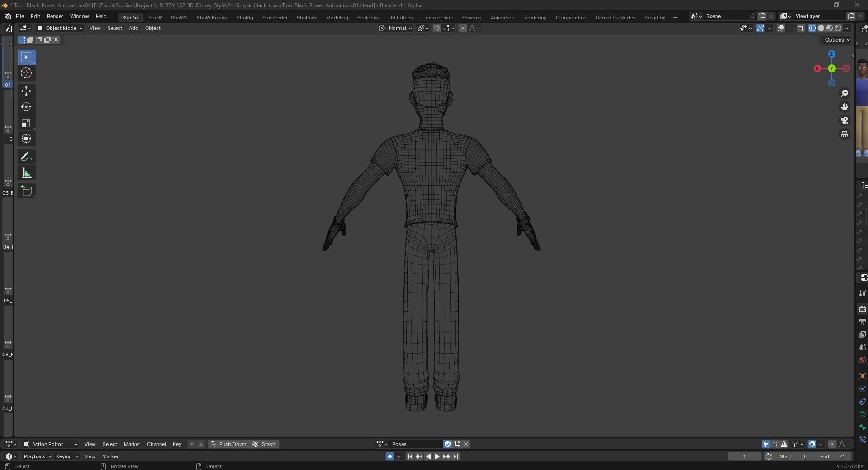This screenshot has height=470, width=868.
Task: Select the Cursor tool in toolbar
Action: pos(26,73)
